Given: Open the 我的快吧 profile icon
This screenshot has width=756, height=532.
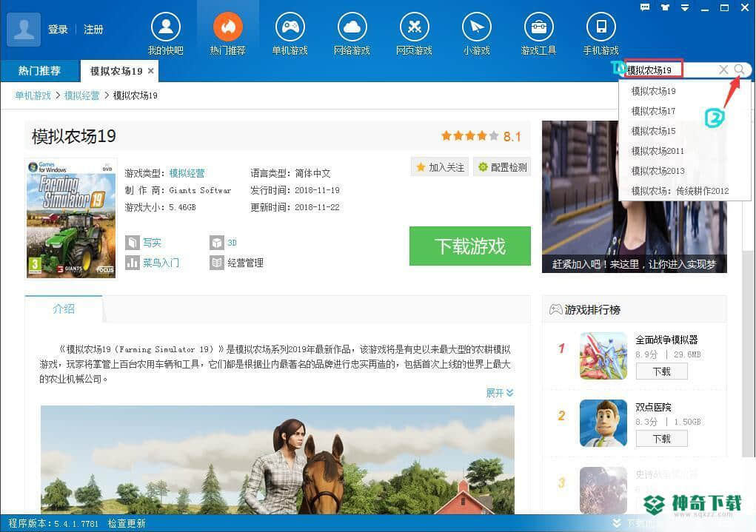Looking at the screenshot, I should pos(165,27).
